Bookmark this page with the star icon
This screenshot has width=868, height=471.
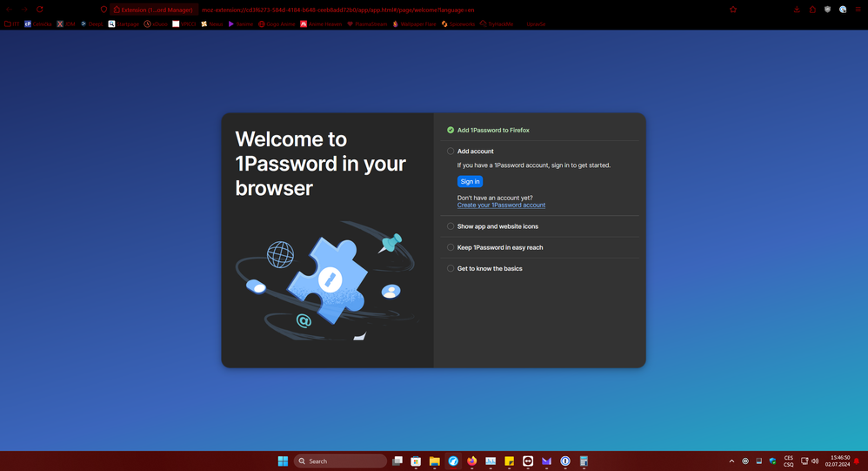coord(733,10)
